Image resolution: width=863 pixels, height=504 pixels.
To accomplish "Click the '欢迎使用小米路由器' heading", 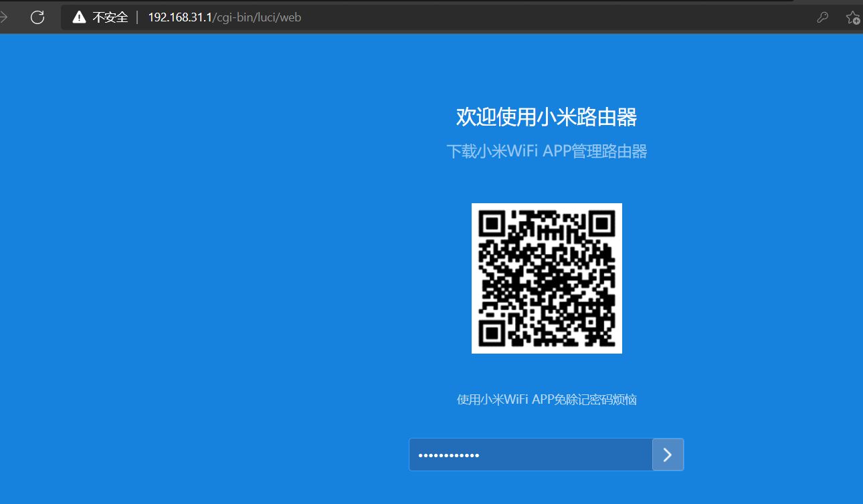I will click(x=547, y=117).
